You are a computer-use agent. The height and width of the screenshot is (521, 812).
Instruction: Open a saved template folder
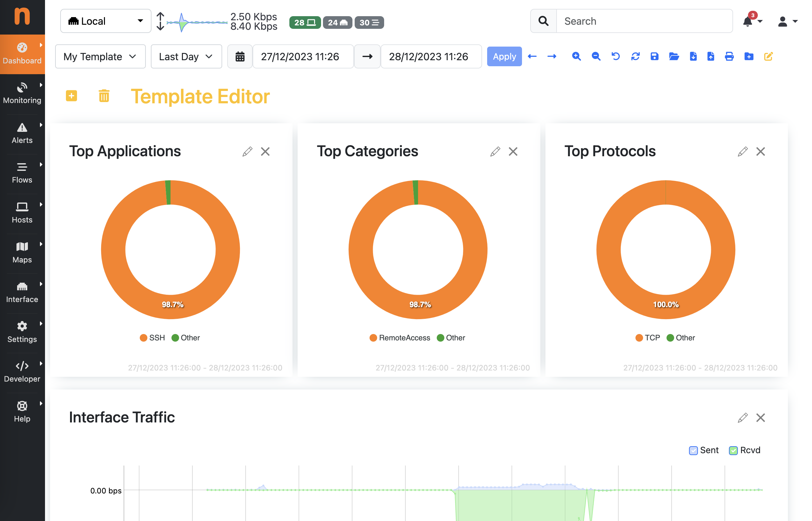(x=673, y=56)
